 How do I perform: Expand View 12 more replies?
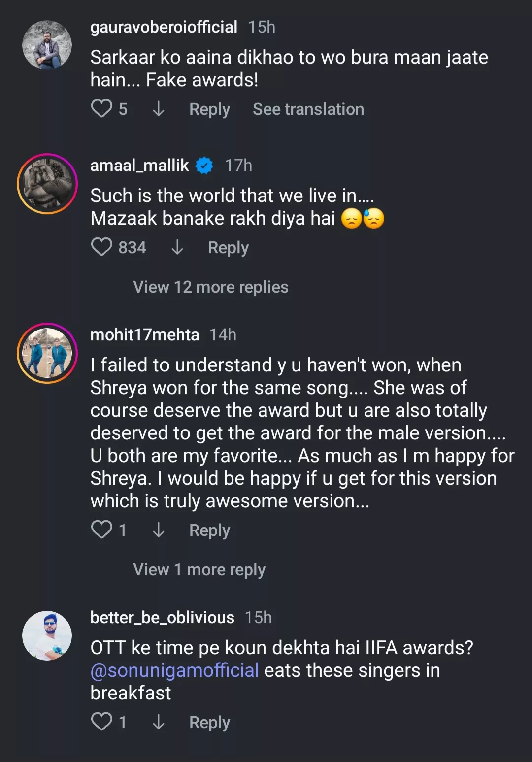210,287
